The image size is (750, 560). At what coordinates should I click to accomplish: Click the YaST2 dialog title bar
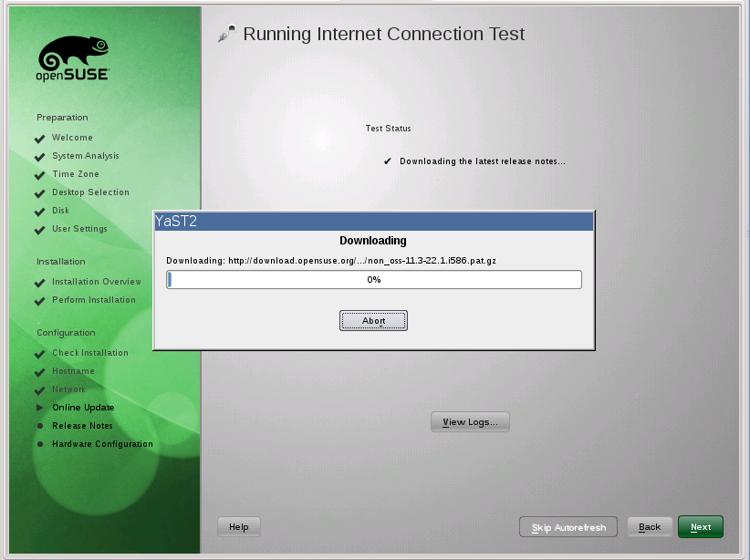(x=373, y=220)
